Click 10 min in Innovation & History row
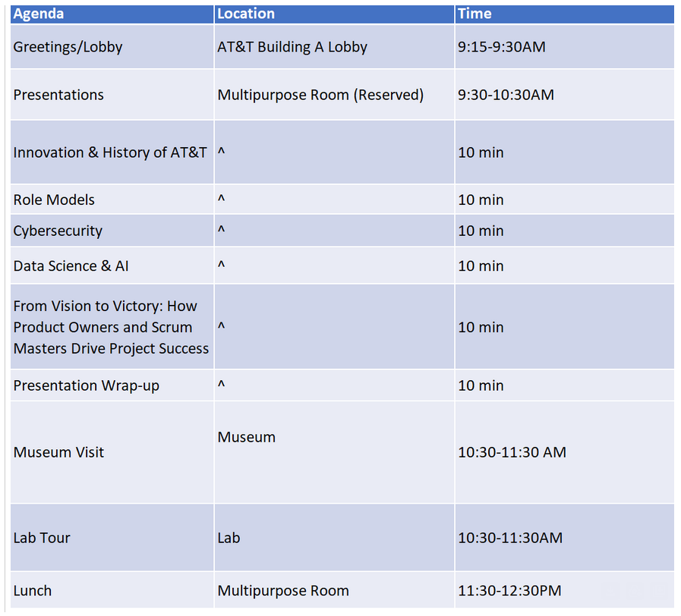 pos(564,152)
